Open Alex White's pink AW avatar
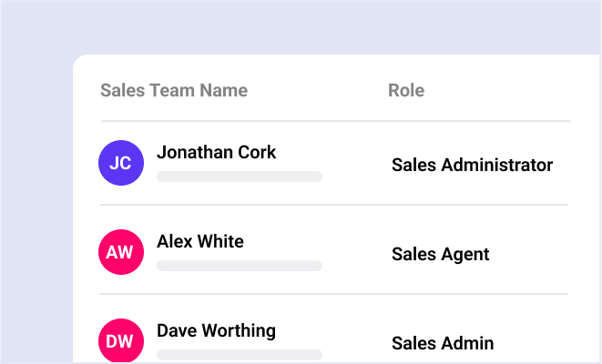 pyautogui.click(x=120, y=253)
